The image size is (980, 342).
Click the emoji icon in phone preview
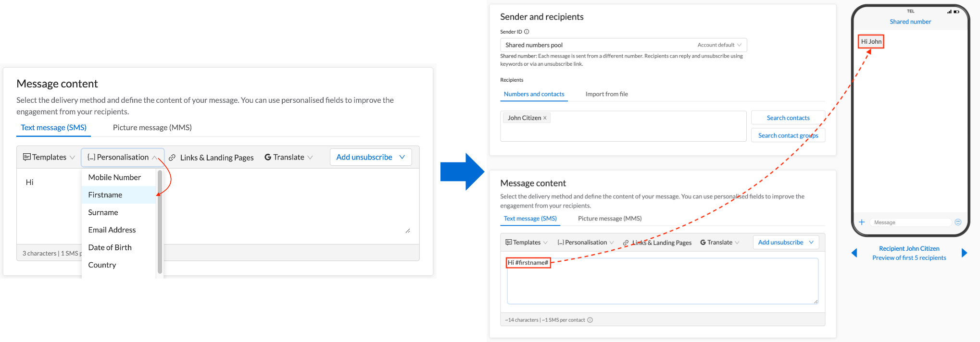(958, 222)
